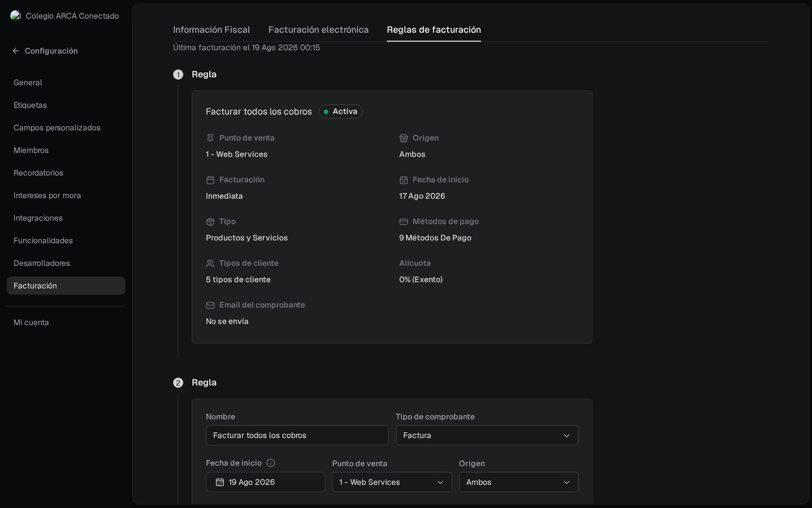Image resolution: width=812 pixels, height=508 pixels.
Task: Open Integraciones in the sidebar
Action: point(66,218)
